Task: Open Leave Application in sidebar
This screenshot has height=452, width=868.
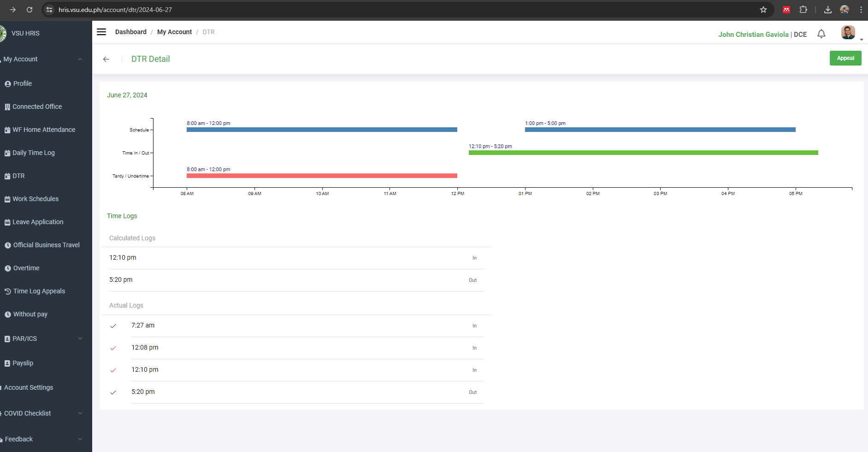Action: (x=38, y=222)
